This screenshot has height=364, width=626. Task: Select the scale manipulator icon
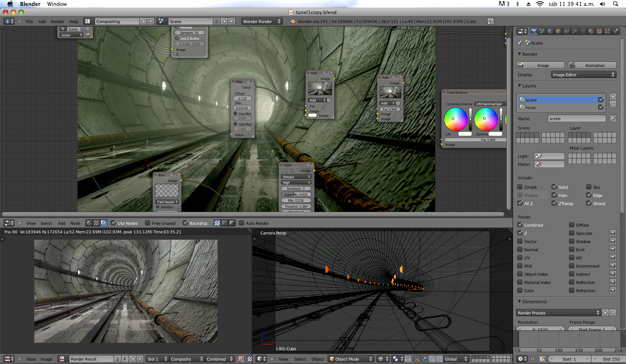point(439,359)
